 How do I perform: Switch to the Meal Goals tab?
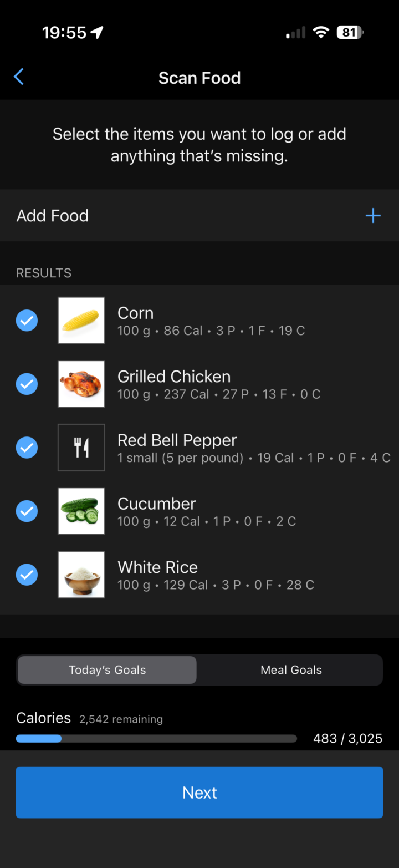[x=291, y=670]
